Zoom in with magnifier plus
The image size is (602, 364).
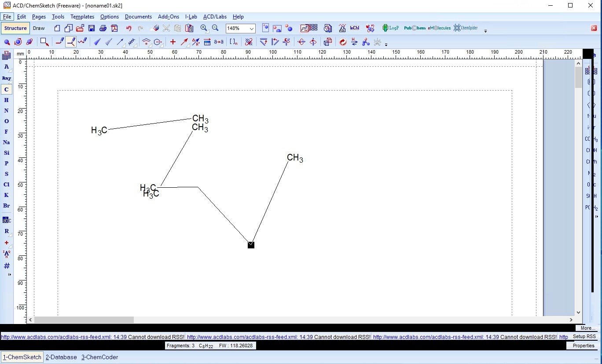204,28
